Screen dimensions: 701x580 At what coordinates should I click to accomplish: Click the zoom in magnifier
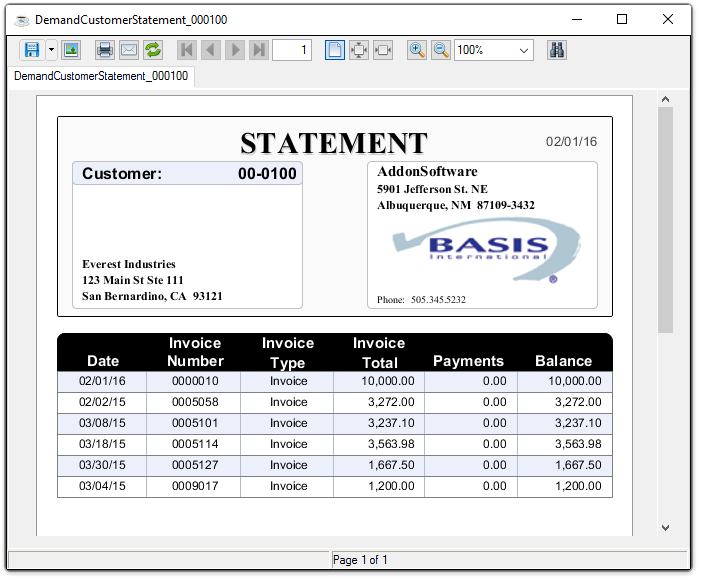pos(417,50)
